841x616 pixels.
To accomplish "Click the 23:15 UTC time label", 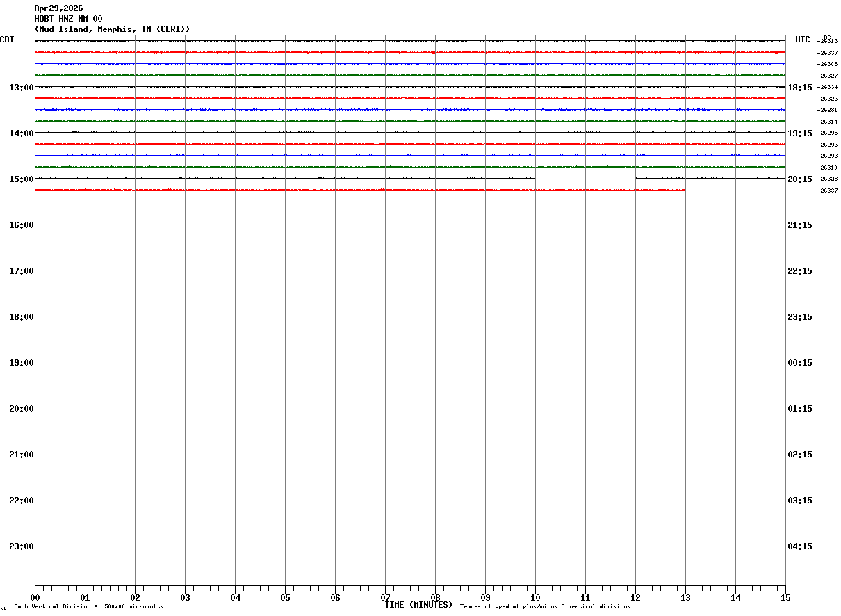I will (800, 317).
